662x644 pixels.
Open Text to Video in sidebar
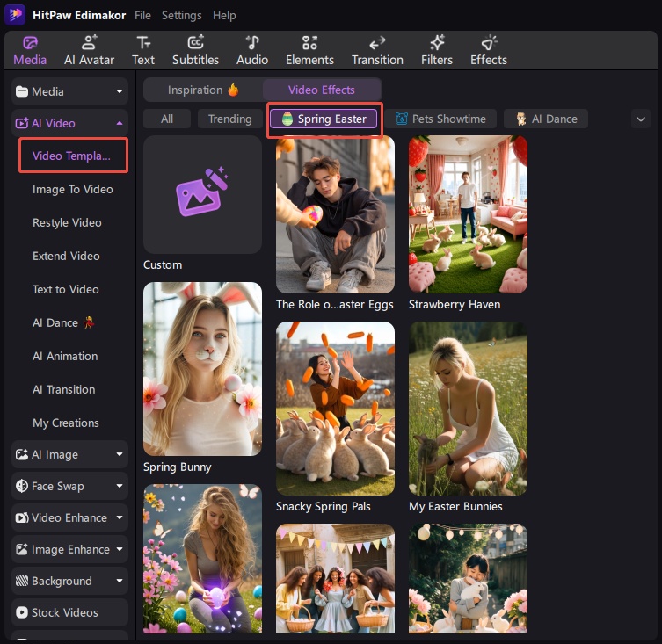[66, 290]
